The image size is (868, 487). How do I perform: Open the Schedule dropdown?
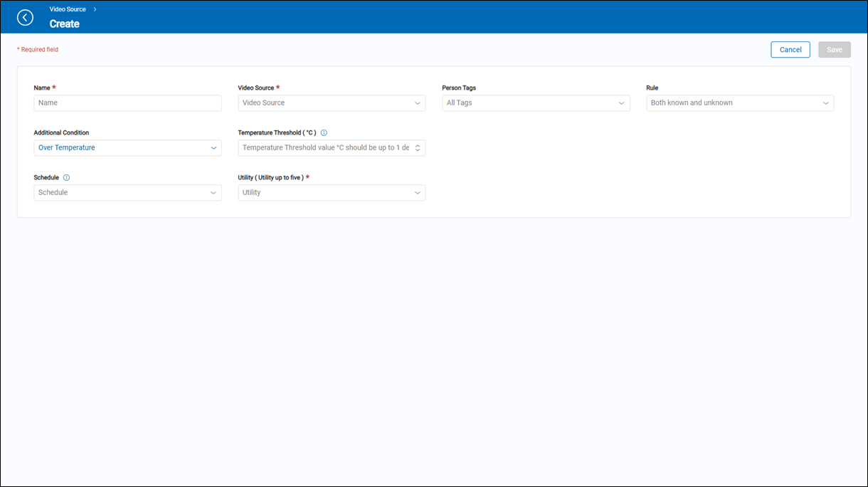click(x=127, y=193)
